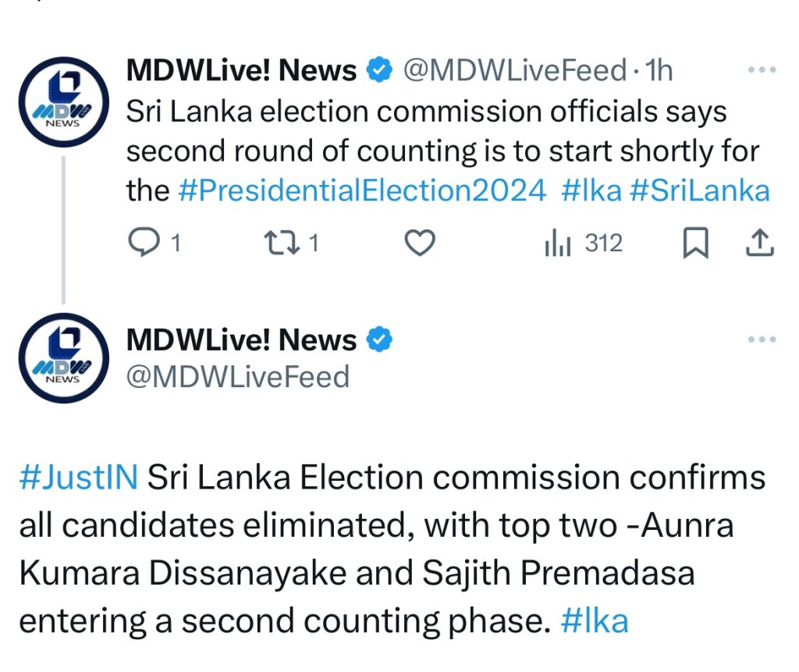
Task: Bookmark the first tweet
Action: coord(695,244)
